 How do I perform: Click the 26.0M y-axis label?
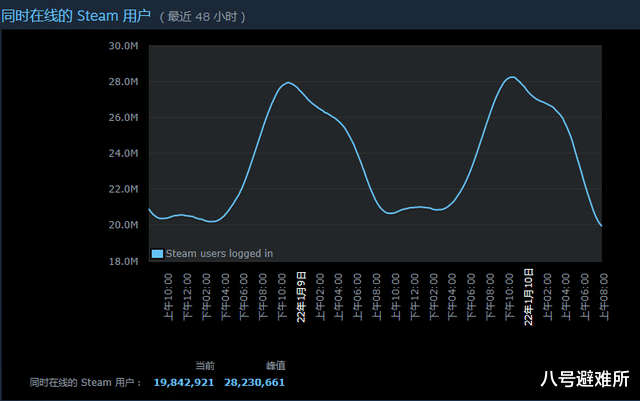point(123,118)
